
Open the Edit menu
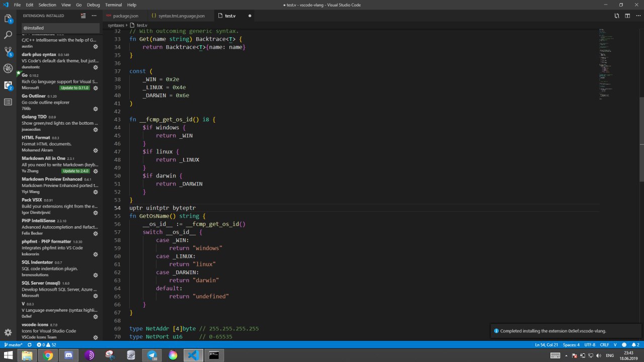30,5
